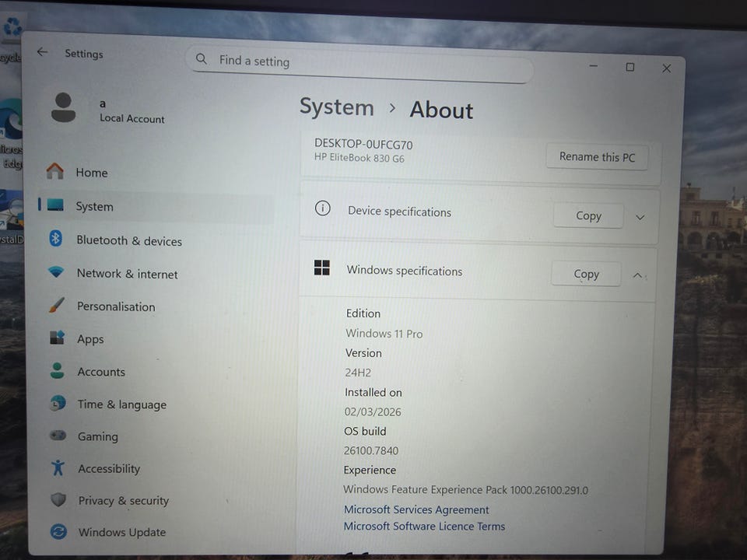Open Privacy & security settings
This screenshot has width=747, height=560.
point(157,500)
